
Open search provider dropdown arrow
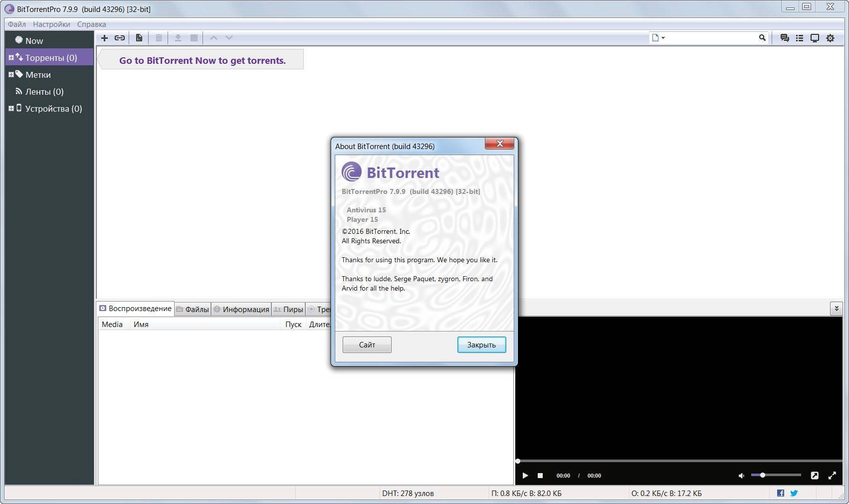coord(663,38)
